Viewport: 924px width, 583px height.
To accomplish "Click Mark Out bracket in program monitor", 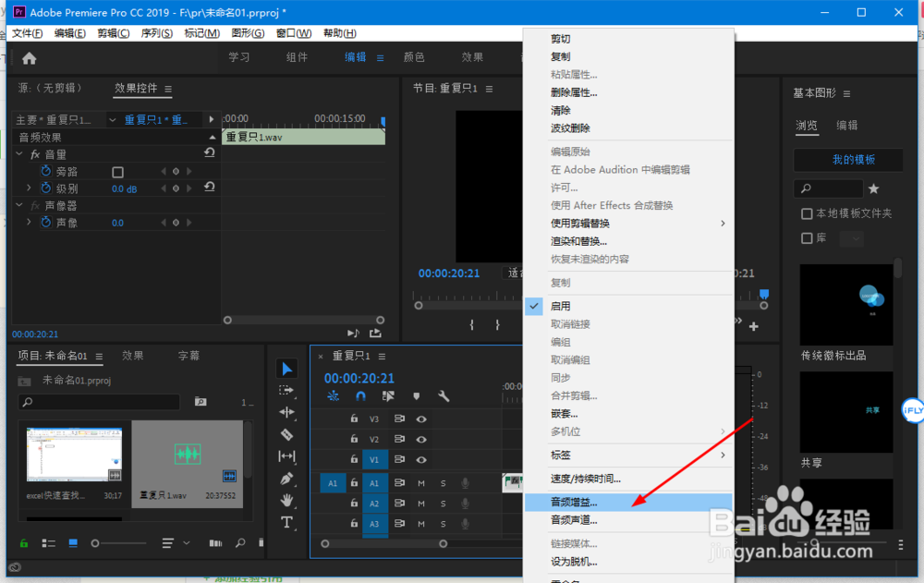I will (x=497, y=325).
